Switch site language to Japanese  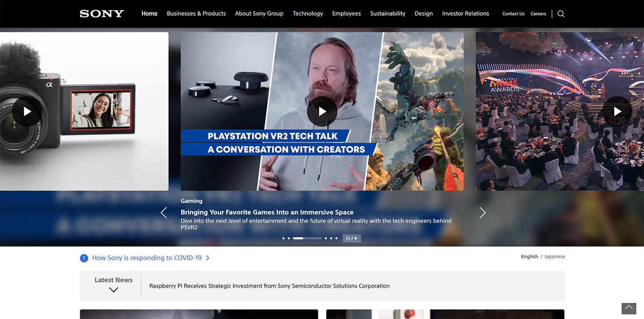pos(555,257)
